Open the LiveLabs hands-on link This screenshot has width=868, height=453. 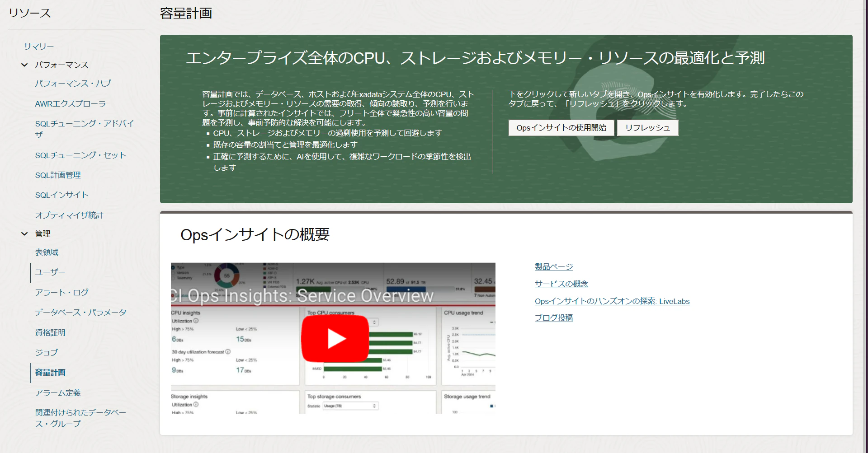612,301
